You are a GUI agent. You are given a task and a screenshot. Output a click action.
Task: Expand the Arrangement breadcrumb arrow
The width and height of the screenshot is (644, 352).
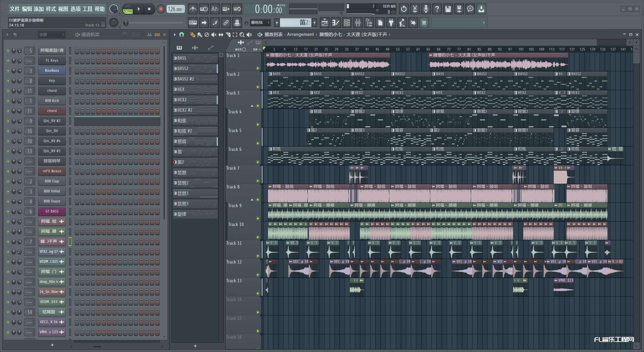(x=316, y=35)
